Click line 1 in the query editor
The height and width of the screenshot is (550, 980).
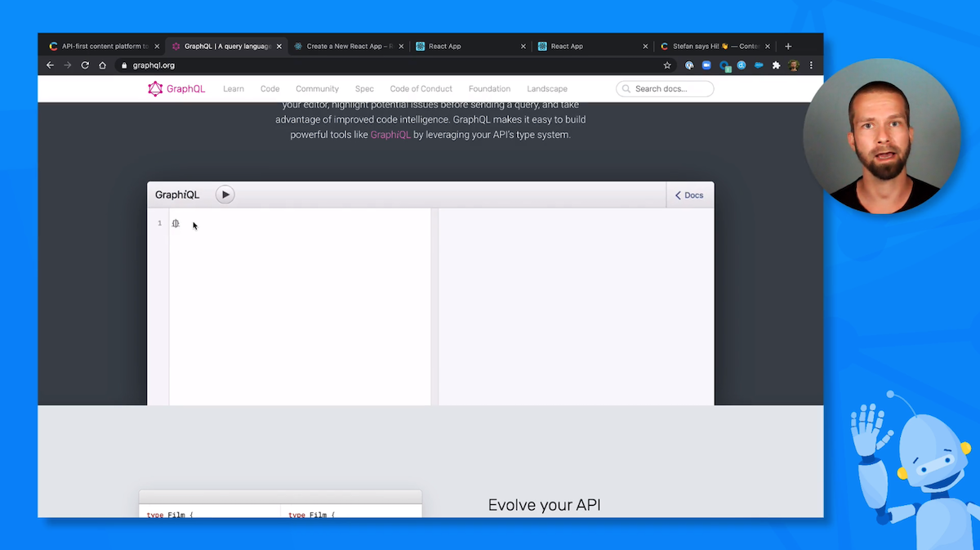[x=300, y=223]
